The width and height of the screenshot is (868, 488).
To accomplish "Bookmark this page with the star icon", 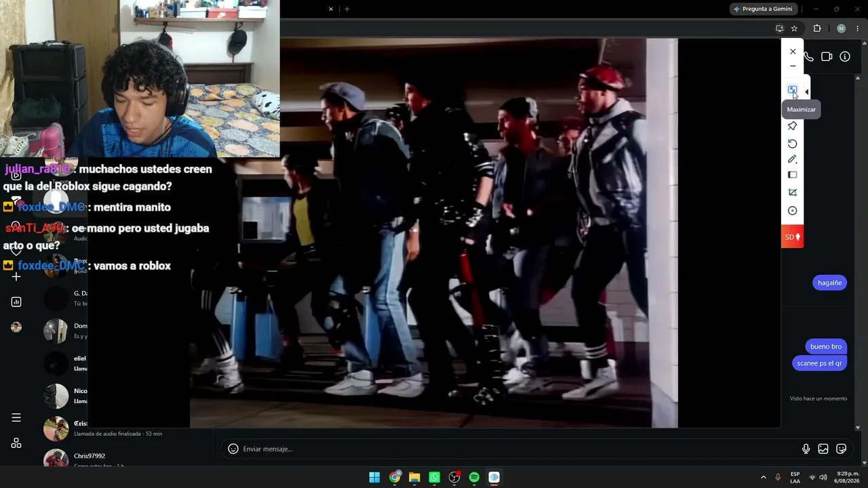I will click(794, 28).
